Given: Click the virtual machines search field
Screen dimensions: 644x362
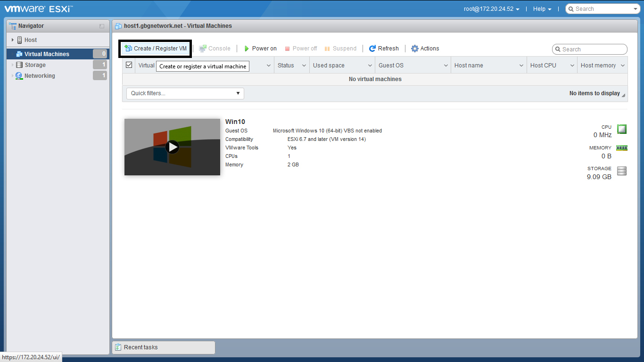Looking at the screenshot, I should [593, 49].
